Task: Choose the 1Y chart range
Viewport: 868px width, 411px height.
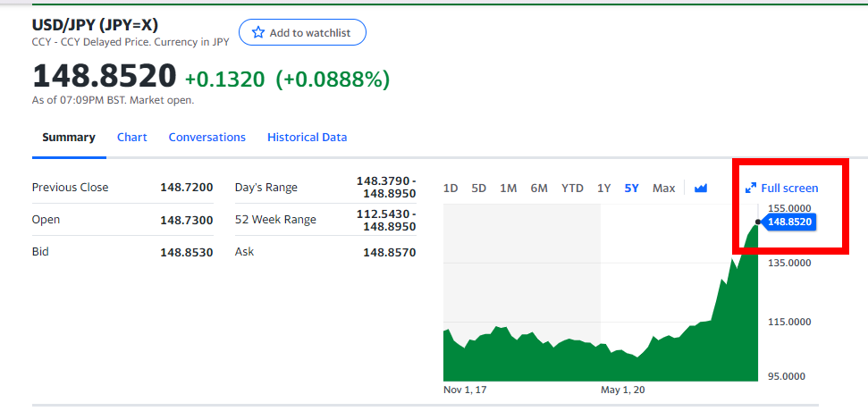Action: tap(604, 188)
